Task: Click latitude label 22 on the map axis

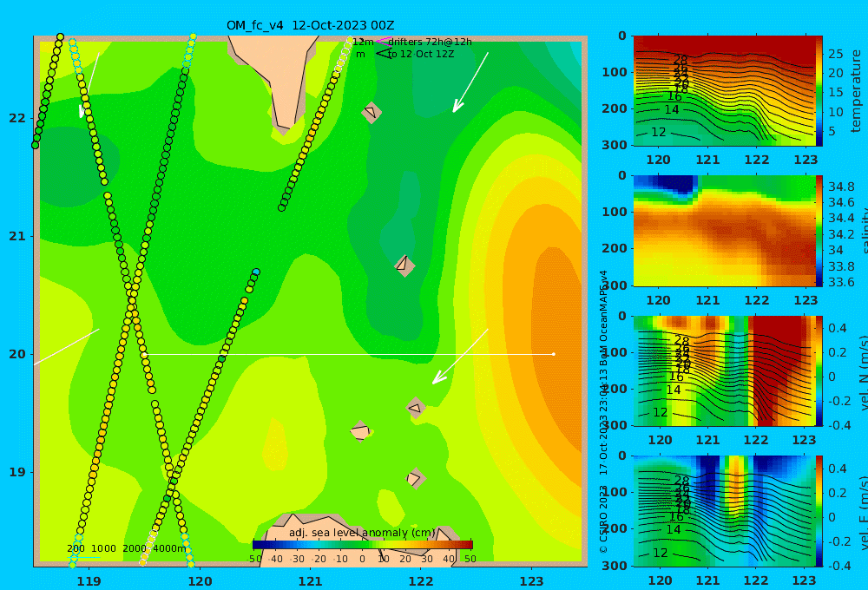Action: (17, 118)
